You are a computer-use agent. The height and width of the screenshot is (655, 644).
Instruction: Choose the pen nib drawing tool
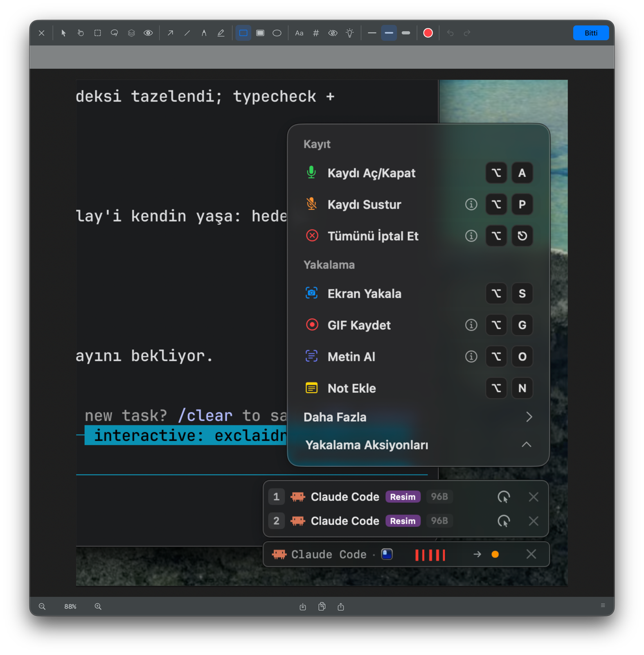click(204, 33)
